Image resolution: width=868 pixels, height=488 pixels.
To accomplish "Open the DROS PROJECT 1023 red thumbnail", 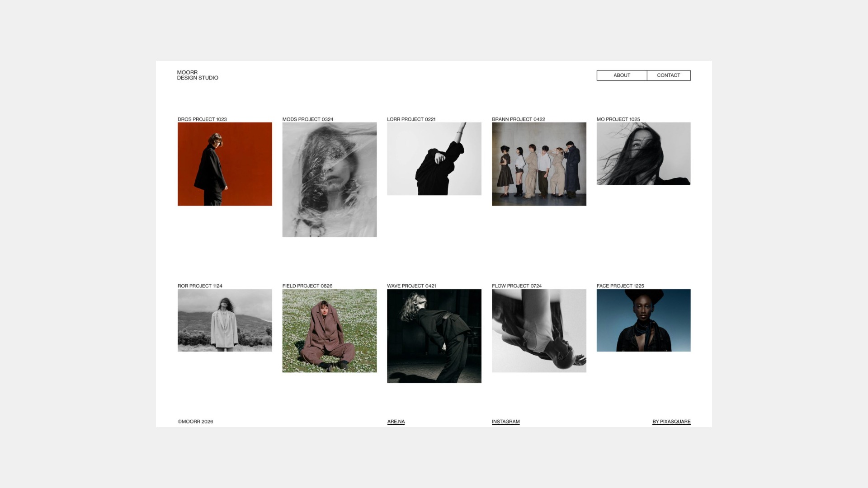I will tap(225, 164).
